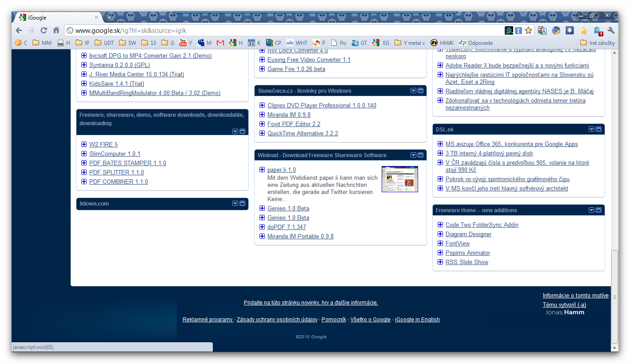Open the Freeware Home gadget dropdown menu
The width and height of the screenshot is (630, 364).
coord(591,210)
